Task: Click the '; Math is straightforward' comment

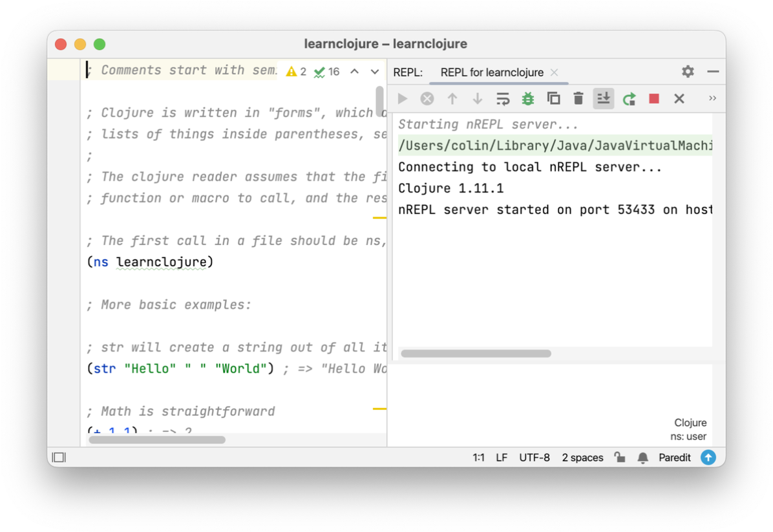Action: tap(180, 411)
